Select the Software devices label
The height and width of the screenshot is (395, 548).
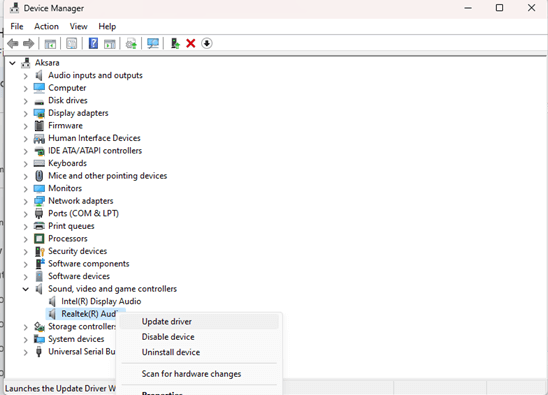(x=79, y=276)
